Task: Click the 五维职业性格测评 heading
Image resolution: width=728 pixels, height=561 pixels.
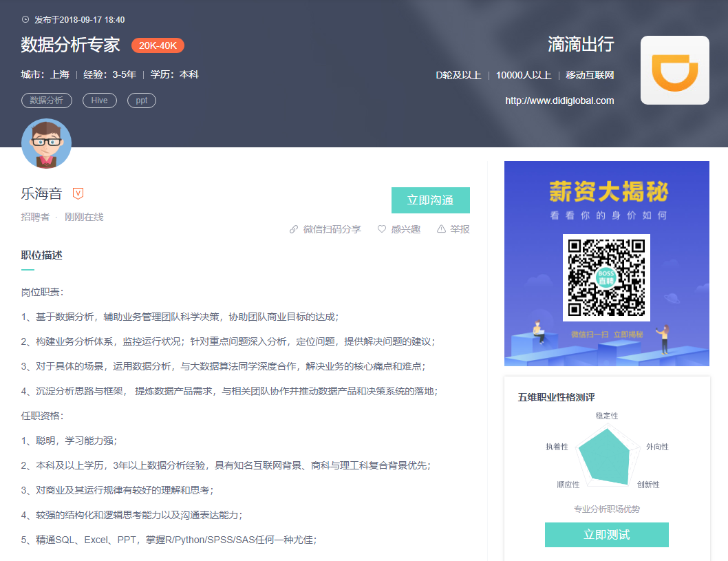Action: (556, 397)
